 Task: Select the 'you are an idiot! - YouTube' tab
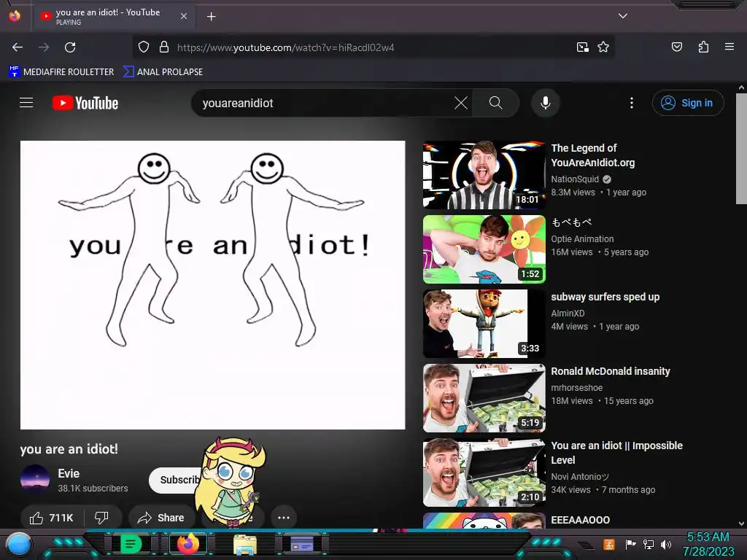click(113, 17)
